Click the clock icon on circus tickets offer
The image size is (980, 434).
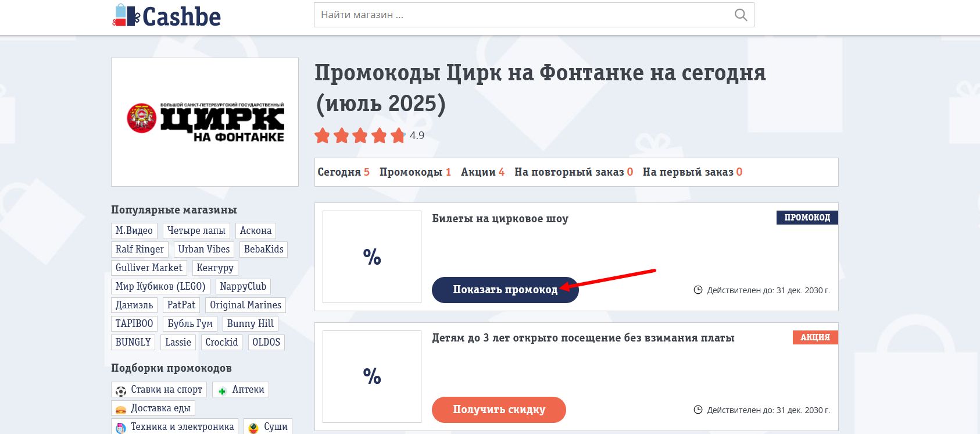(698, 290)
